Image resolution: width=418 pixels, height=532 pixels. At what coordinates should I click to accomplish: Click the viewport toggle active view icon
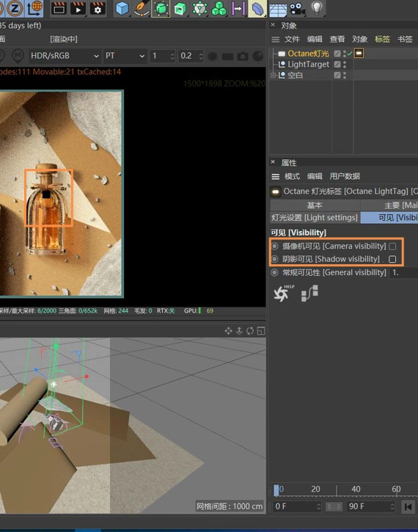click(x=260, y=331)
